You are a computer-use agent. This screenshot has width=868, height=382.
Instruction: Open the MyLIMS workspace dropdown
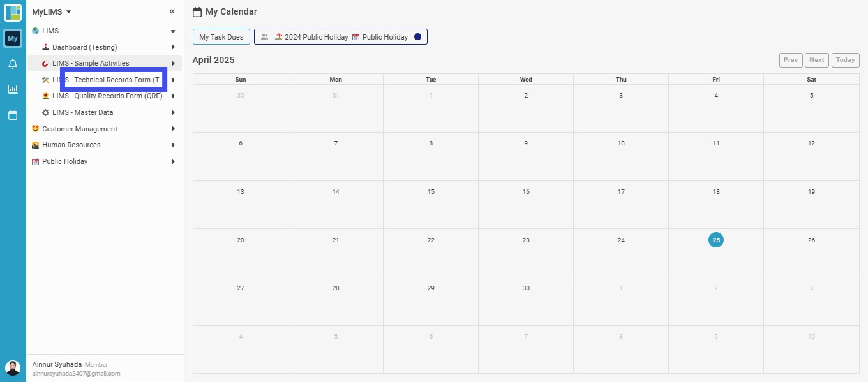tap(52, 11)
